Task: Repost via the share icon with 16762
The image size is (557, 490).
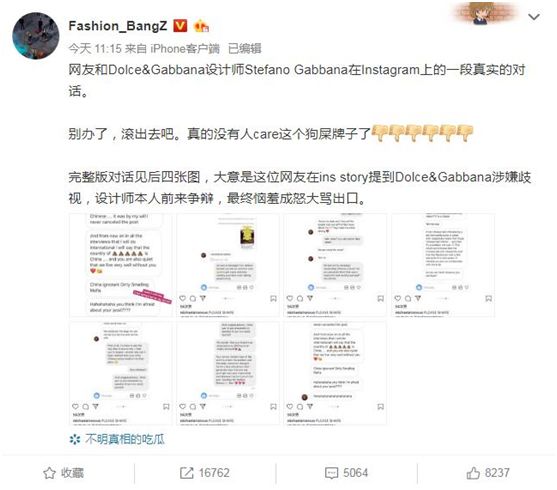Action: 205,473
